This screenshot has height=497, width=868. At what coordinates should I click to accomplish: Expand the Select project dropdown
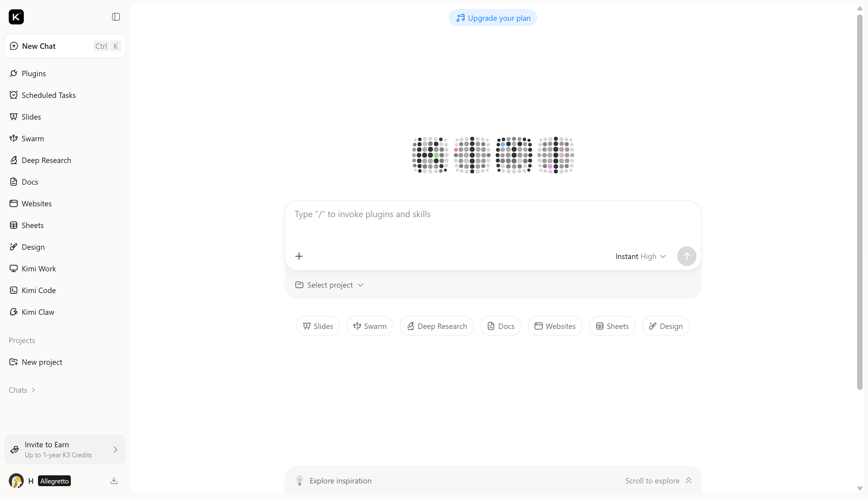(x=329, y=285)
